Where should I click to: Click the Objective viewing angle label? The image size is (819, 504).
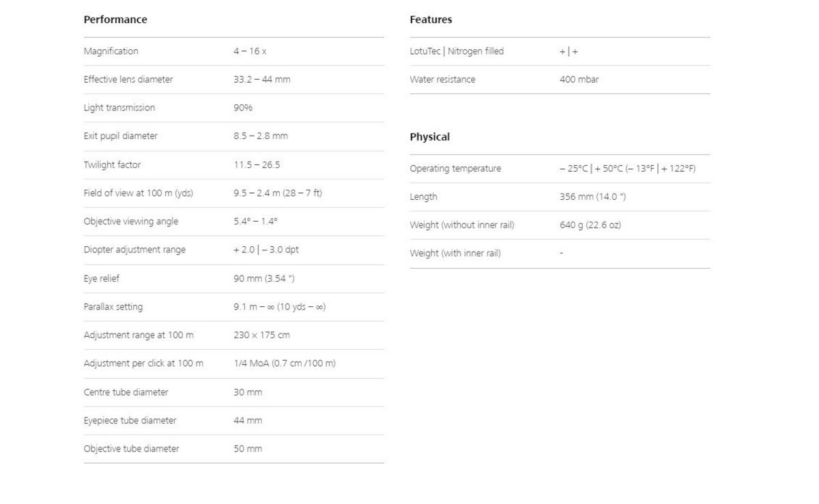(130, 221)
